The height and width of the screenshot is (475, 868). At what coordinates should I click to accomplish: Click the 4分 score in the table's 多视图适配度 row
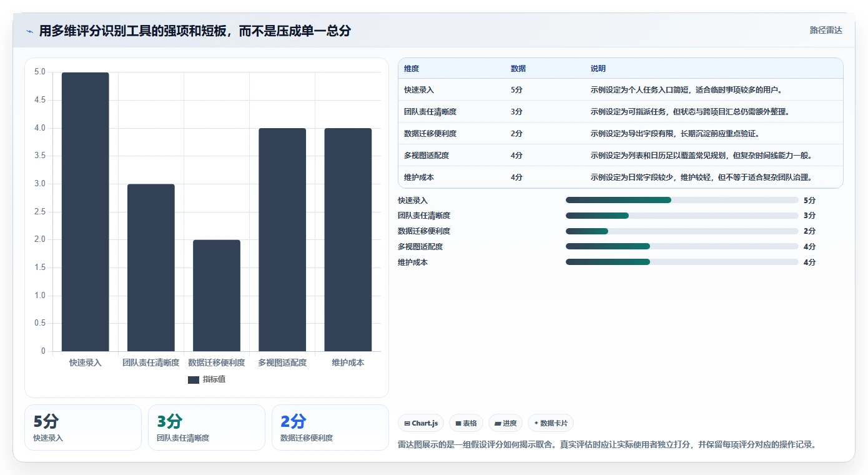(x=516, y=156)
